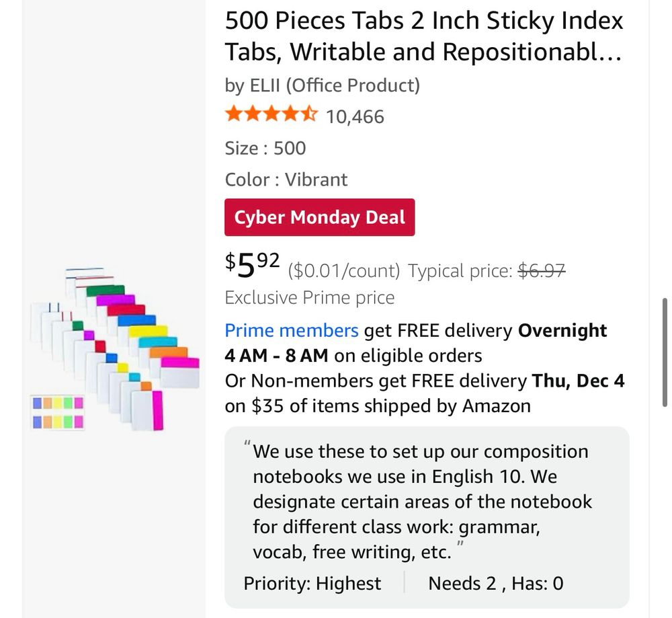Open the 500 Pieces Tabs product title
672x618 pixels.
(424, 36)
